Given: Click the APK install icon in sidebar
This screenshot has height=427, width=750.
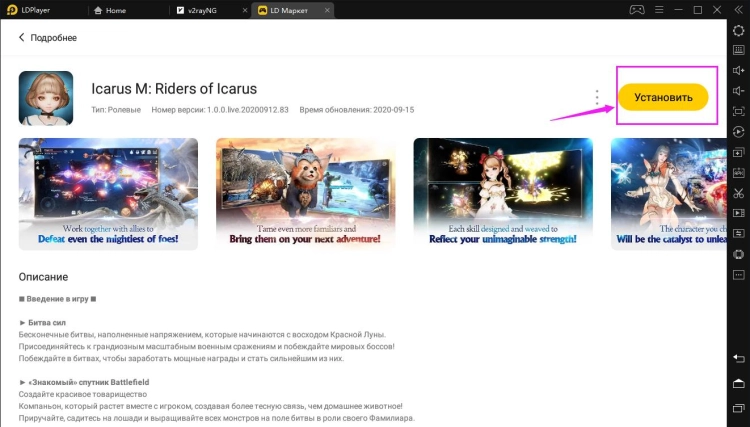Looking at the screenshot, I should [739, 173].
